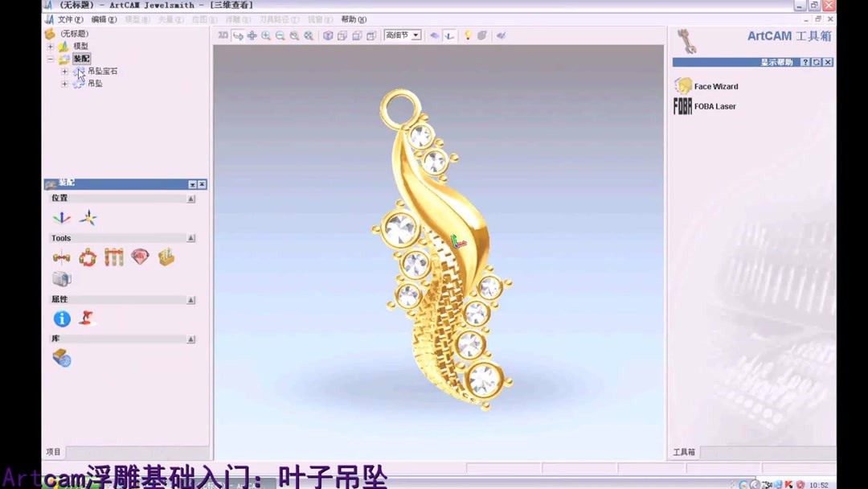Select the isometric view cube icon
Image resolution: width=868 pixels, height=489 pixels.
[x=327, y=35]
